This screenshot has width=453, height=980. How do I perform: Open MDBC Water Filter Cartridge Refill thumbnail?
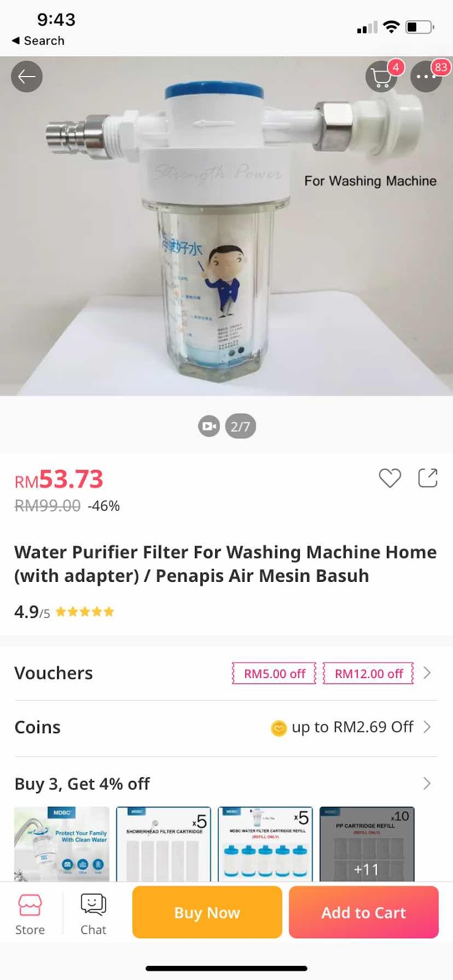(265, 844)
